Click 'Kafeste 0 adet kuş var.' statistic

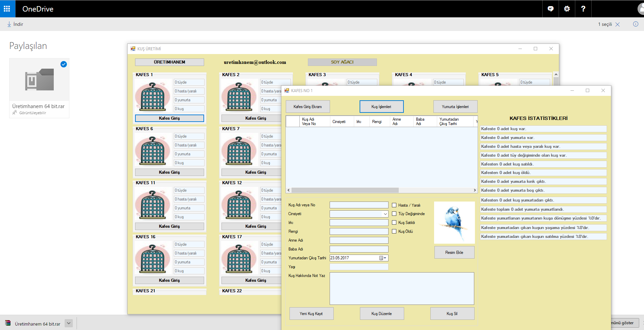pos(543,129)
